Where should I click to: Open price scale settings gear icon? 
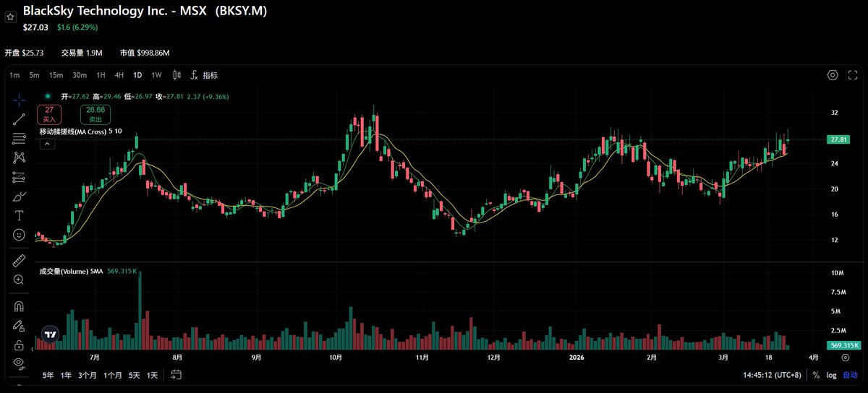(x=845, y=358)
